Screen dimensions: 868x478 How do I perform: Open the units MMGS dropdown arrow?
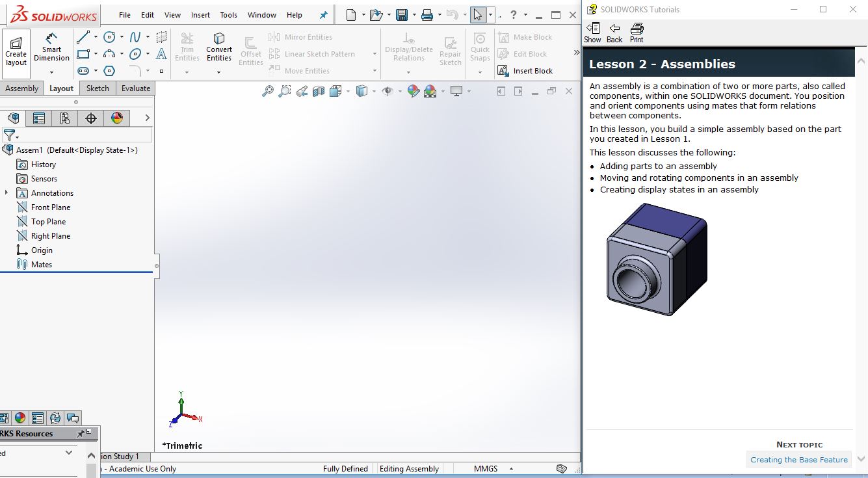tap(511, 469)
